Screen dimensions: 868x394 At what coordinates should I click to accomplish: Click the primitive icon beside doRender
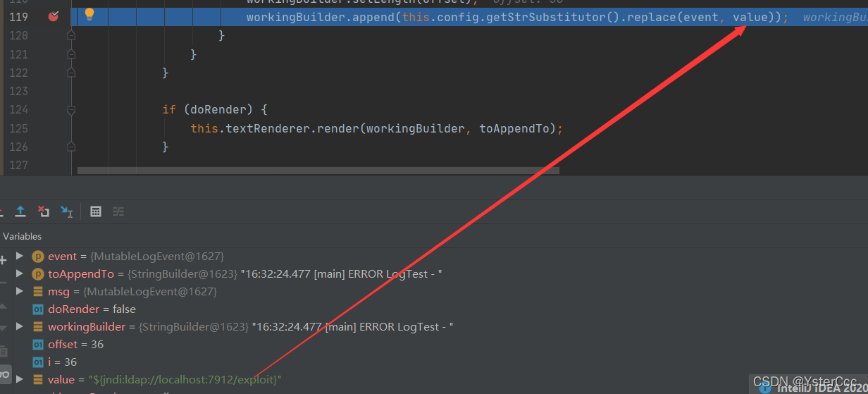38,309
